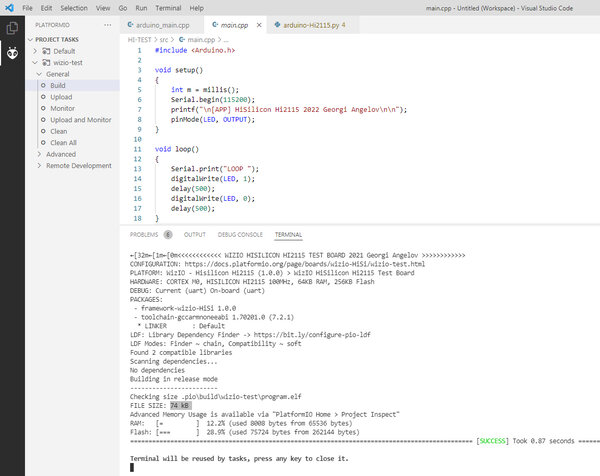Run the Upload and Monitor task
Image resolution: width=600 pixels, height=476 pixels.
[x=81, y=120]
